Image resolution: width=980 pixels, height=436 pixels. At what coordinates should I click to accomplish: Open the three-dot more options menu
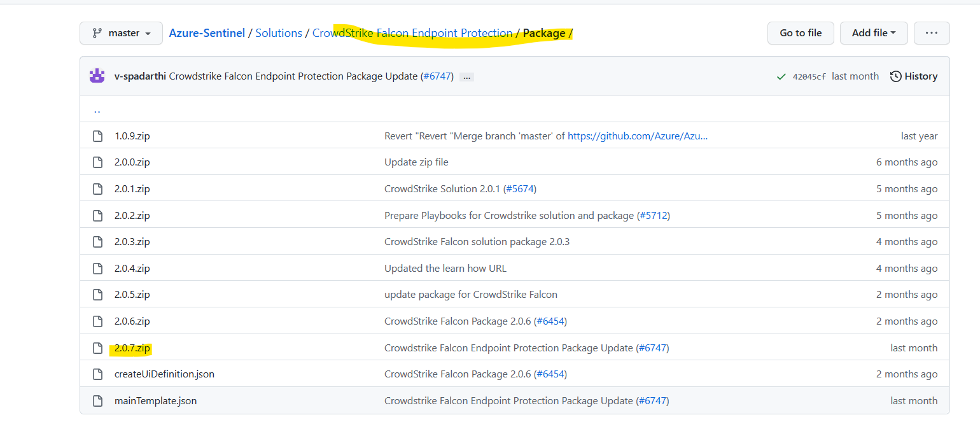click(x=932, y=33)
